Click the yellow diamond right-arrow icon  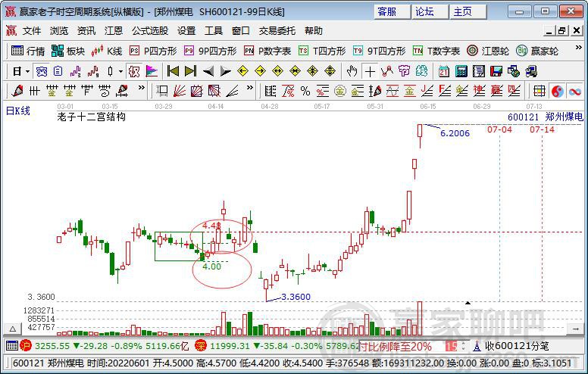[260, 71]
